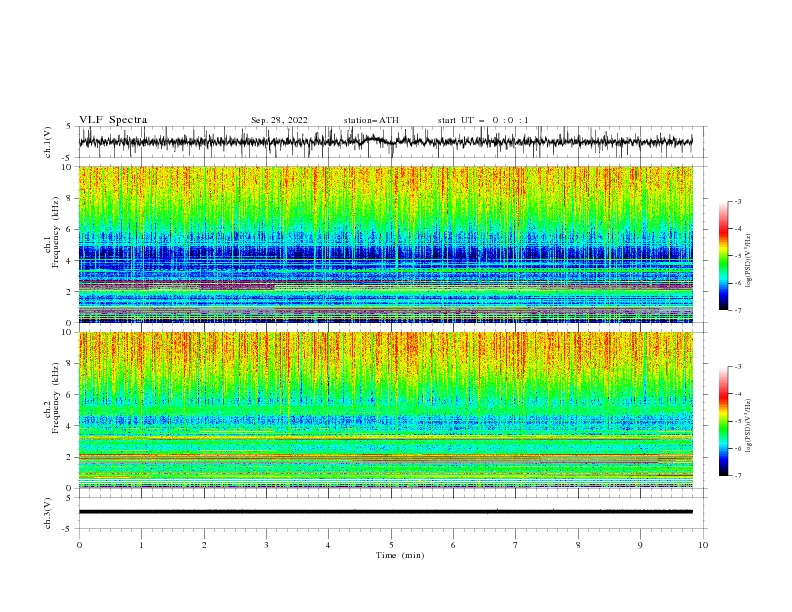The image size is (792, 612).
Task: Click the ch.3(V) axis label
Action: tap(48, 513)
